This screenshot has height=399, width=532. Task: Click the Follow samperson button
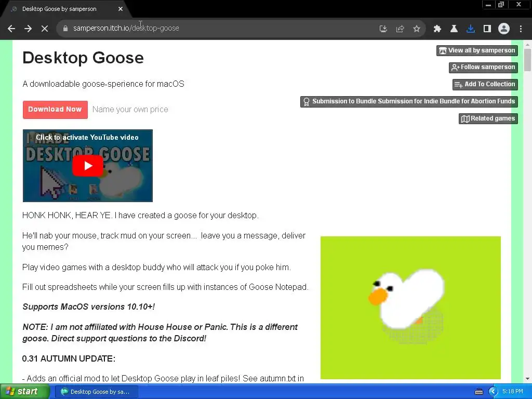(x=483, y=67)
